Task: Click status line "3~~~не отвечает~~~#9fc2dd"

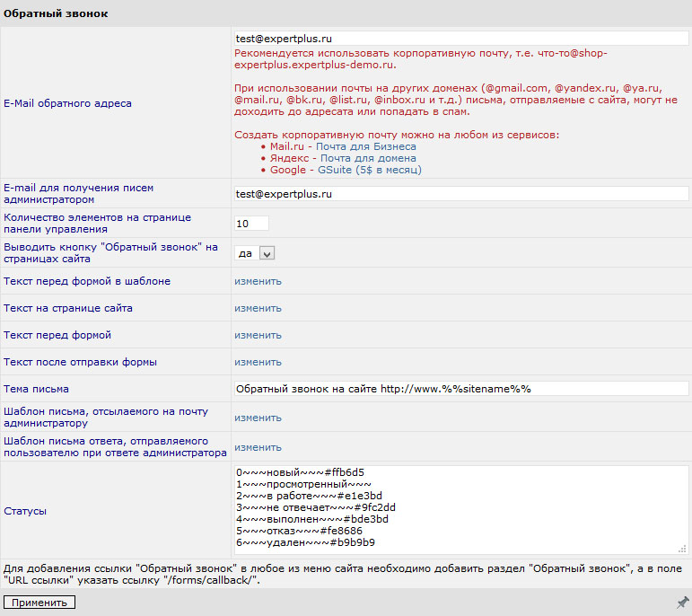Action: pos(316,507)
